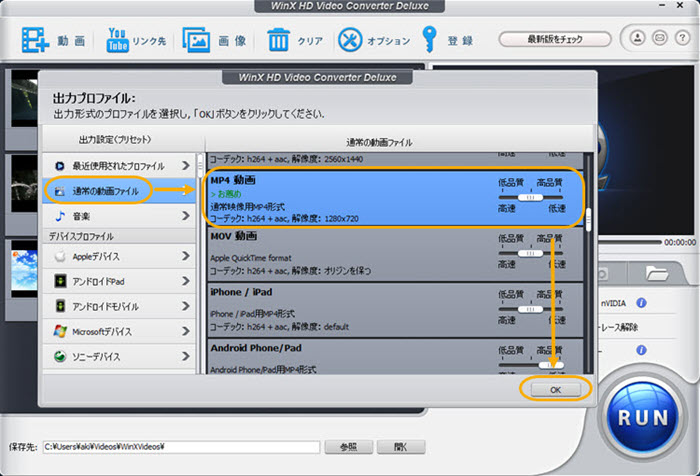Click the user account icon in the top right
Image resolution: width=700 pixels, height=476 pixels.
[638, 38]
